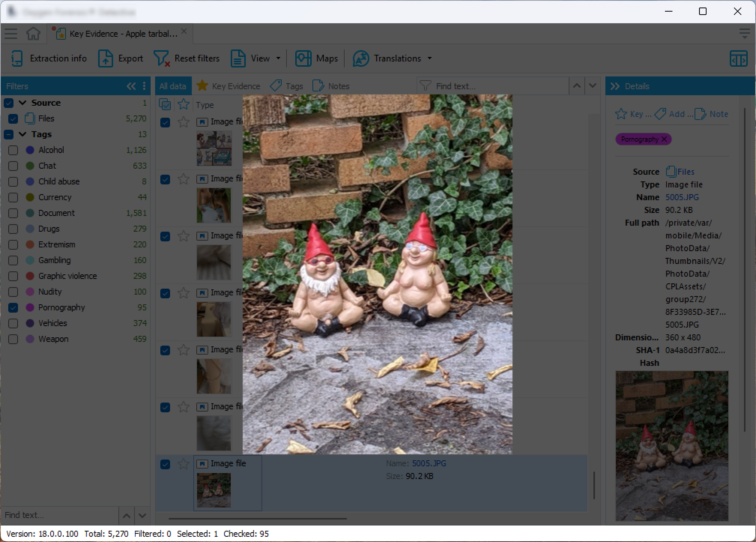Remove the Pornography tag chip
This screenshot has width=756, height=542.
(664, 139)
